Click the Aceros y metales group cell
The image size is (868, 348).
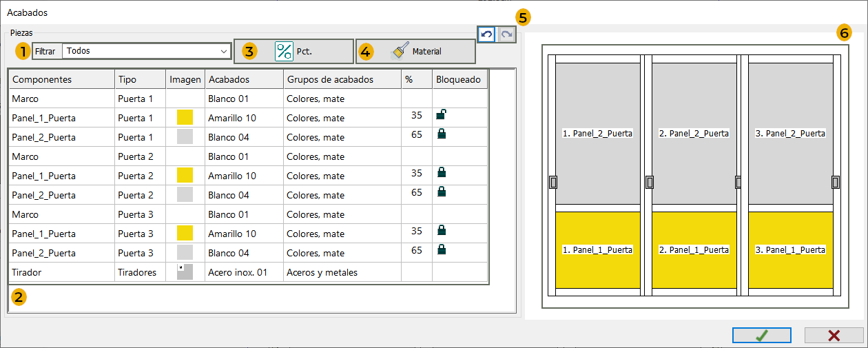342,272
